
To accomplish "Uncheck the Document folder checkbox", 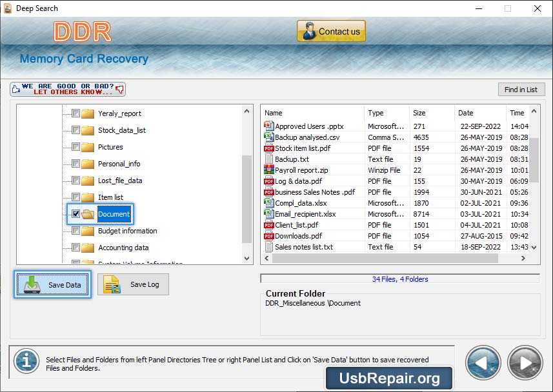I will click(x=75, y=213).
